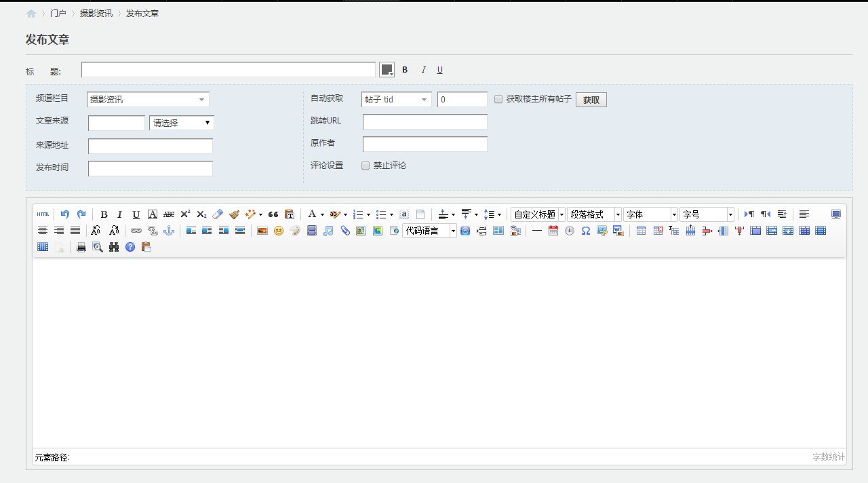
Task: Click the redo arrow in the editor toolbar
Action: (81, 214)
